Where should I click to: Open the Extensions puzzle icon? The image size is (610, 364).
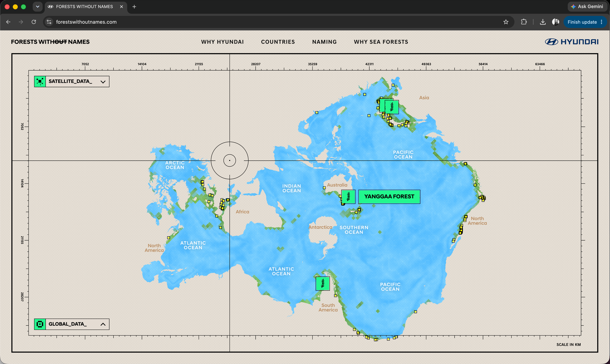(x=524, y=22)
